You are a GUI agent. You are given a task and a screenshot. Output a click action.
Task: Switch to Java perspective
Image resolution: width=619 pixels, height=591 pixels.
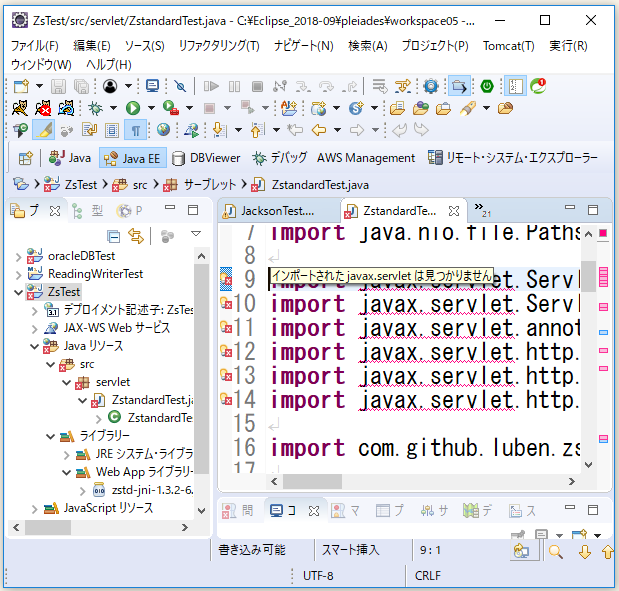click(x=69, y=158)
